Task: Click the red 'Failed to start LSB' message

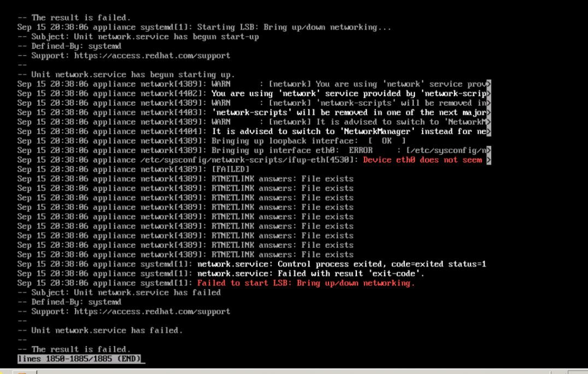Action: click(306, 283)
